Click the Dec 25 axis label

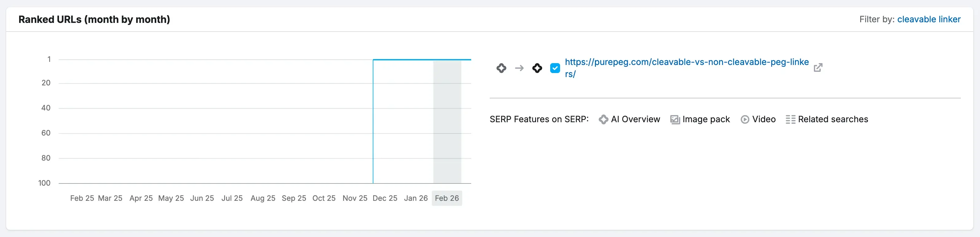(x=385, y=198)
